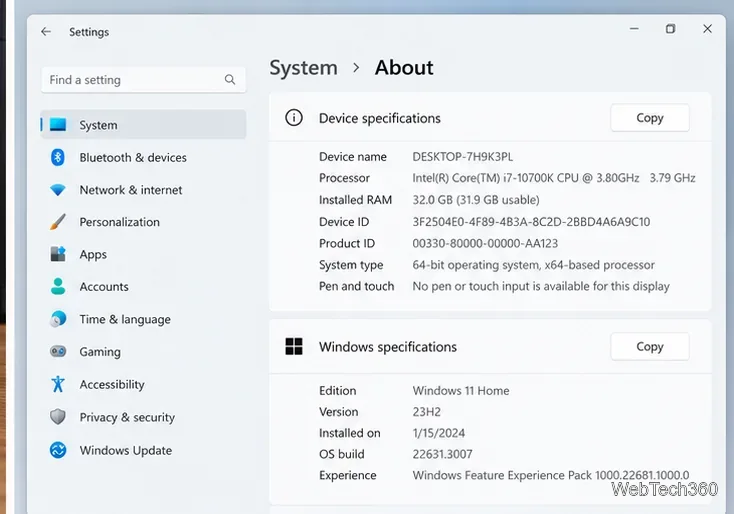Screen dimensions: 734x514
Task: Copy the Device specifications
Action: (650, 117)
